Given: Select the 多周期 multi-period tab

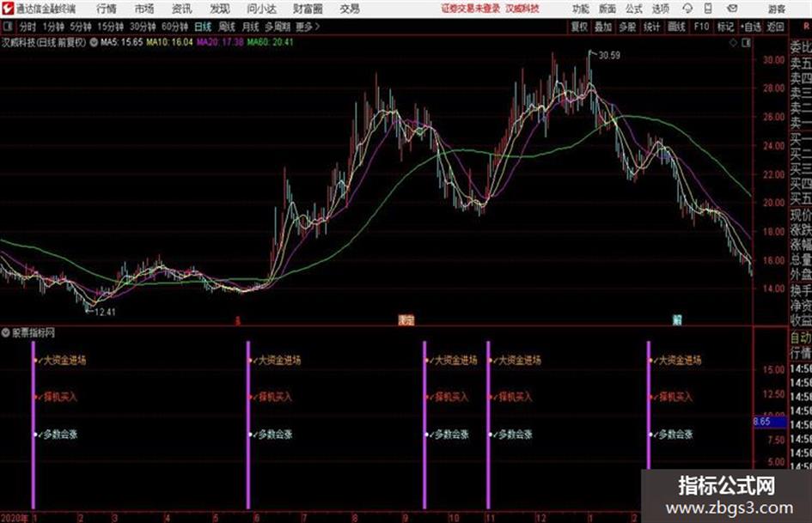Looking at the screenshot, I should click(x=278, y=27).
